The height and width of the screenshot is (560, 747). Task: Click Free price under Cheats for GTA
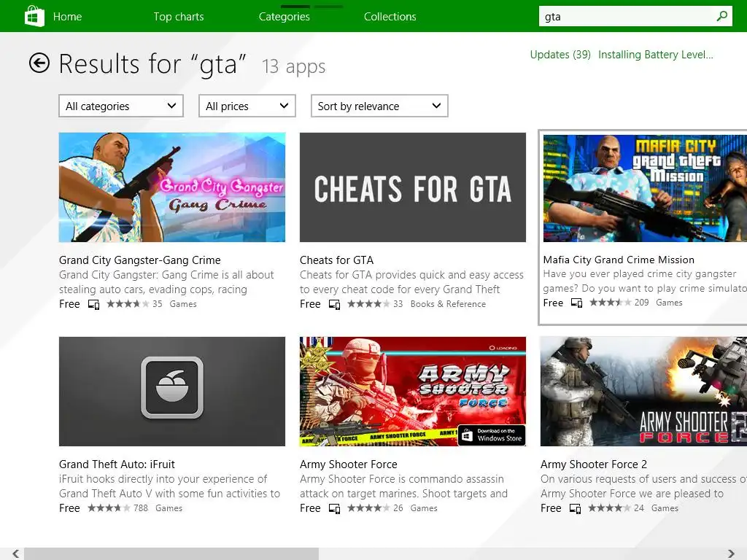pos(310,304)
